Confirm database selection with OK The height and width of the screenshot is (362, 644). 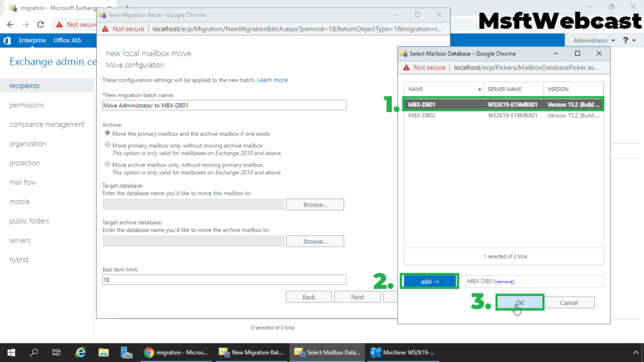[x=519, y=302]
